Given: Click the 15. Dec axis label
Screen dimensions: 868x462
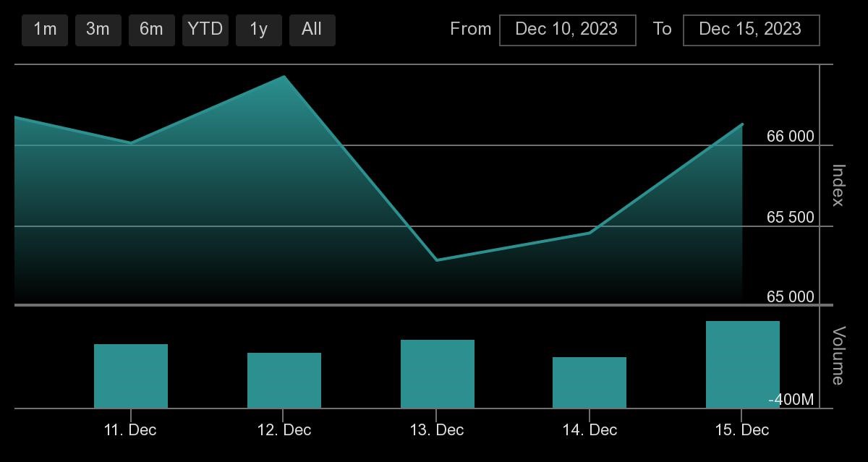Looking at the screenshot, I should [x=742, y=430].
